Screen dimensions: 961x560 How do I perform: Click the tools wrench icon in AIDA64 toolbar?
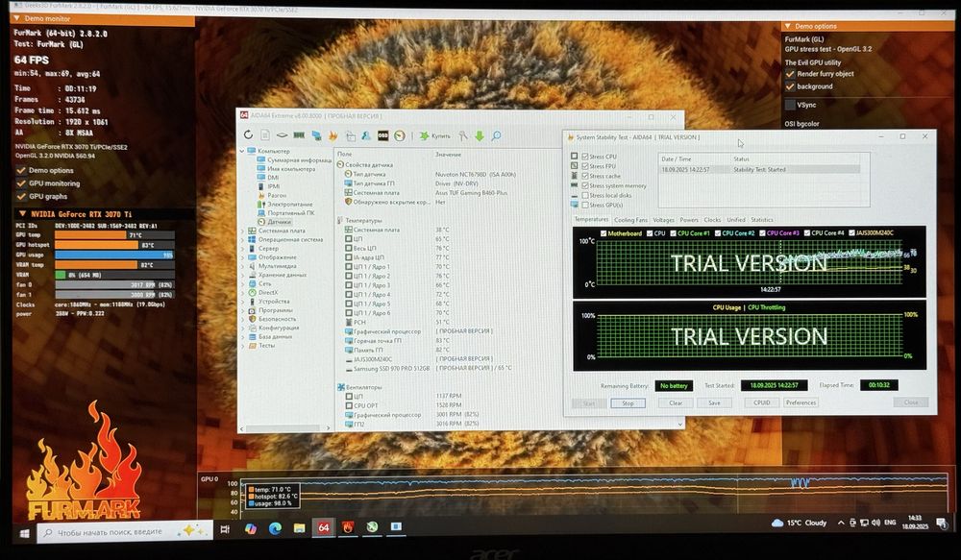pos(463,135)
